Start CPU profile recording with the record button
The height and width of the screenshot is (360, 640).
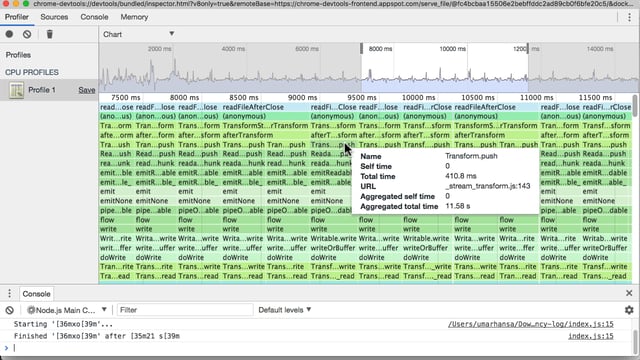pyautogui.click(x=9, y=34)
